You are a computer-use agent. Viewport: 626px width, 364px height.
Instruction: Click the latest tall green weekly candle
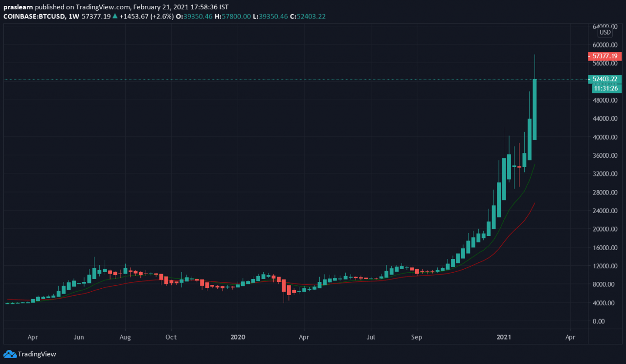pyautogui.click(x=535, y=109)
